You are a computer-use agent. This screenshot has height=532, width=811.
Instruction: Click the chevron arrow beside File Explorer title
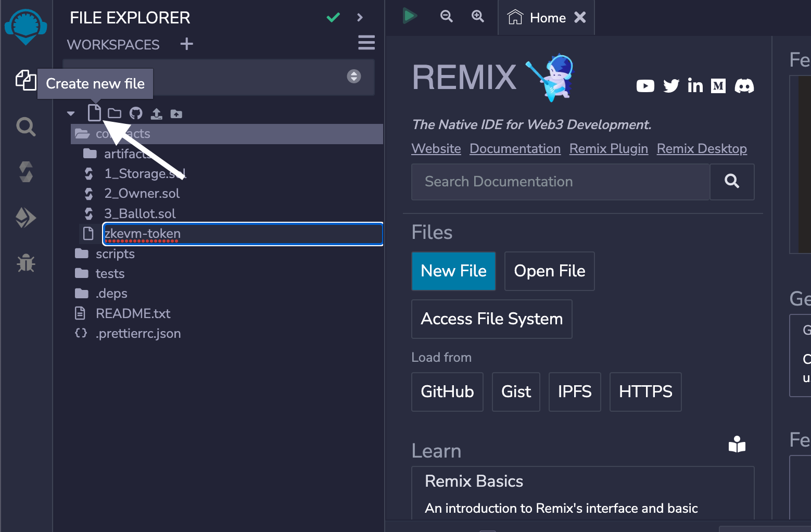360,18
